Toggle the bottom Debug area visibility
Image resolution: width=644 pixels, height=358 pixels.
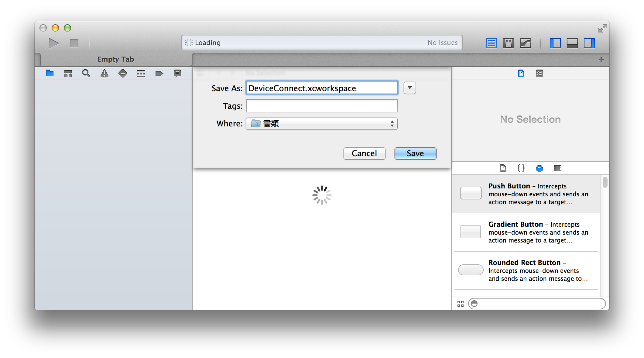pos(572,43)
